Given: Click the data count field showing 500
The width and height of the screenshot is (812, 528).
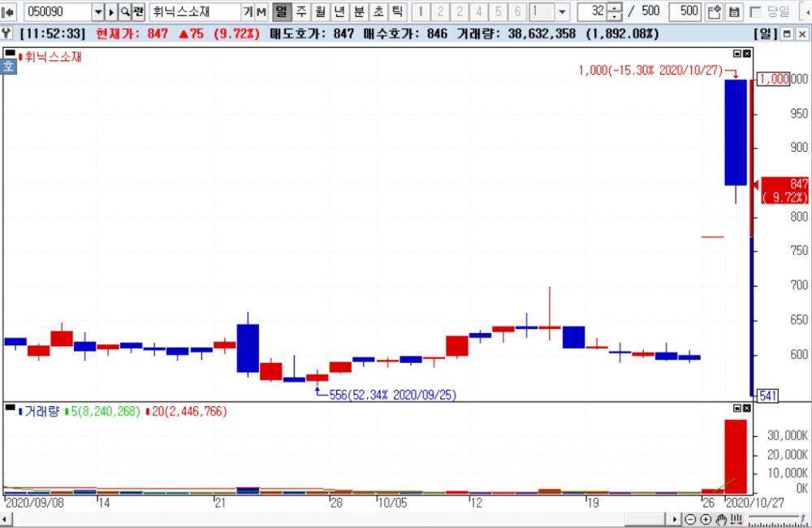Looking at the screenshot, I should 685,11.
